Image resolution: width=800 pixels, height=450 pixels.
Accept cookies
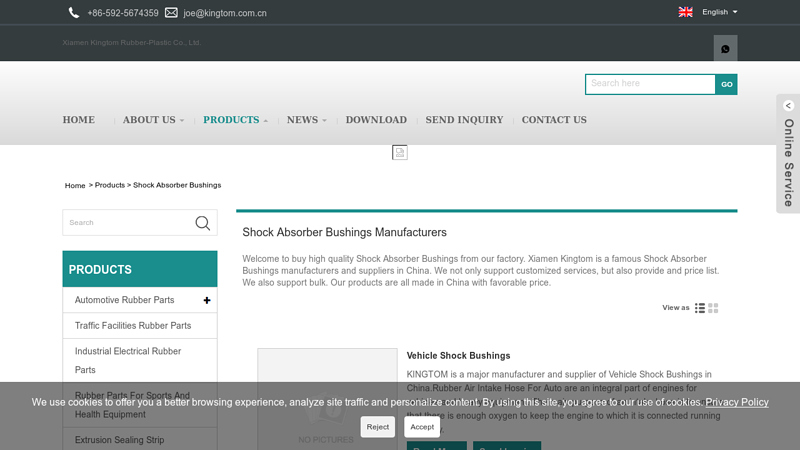click(422, 427)
